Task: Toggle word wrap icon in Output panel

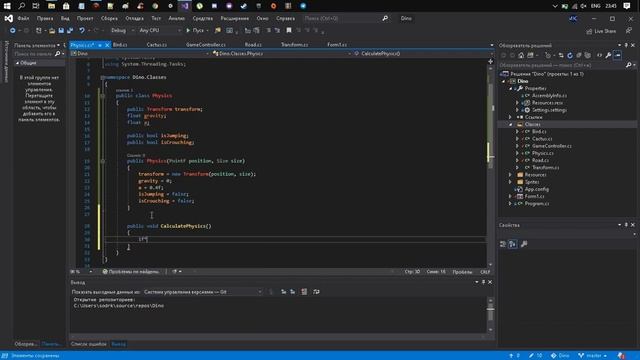Action: click(316, 292)
